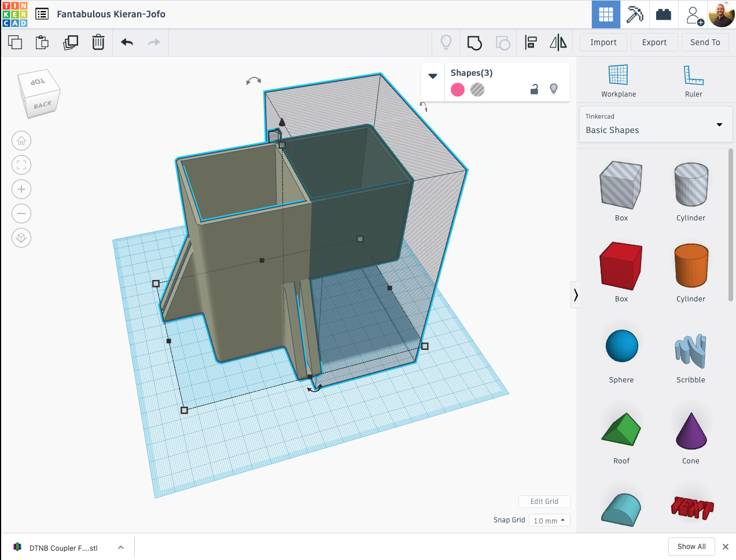Screen dimensions: 736x560
Task: Close the downloads bar
Action: (725, 547)
